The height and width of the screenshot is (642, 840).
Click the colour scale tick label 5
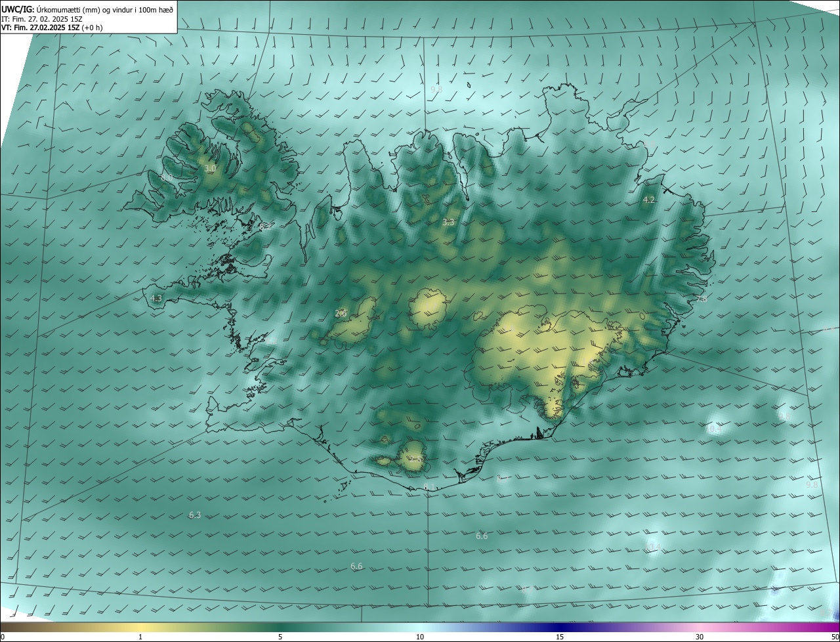[280, 637]
